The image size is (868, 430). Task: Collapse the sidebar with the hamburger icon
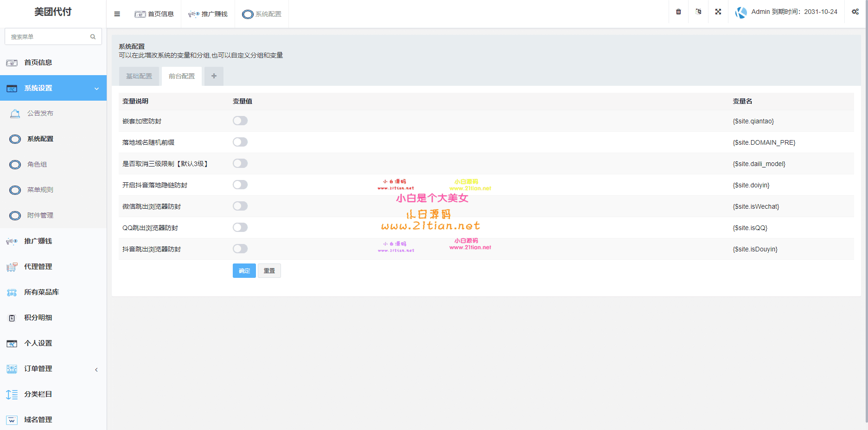[x=117, y=14]
